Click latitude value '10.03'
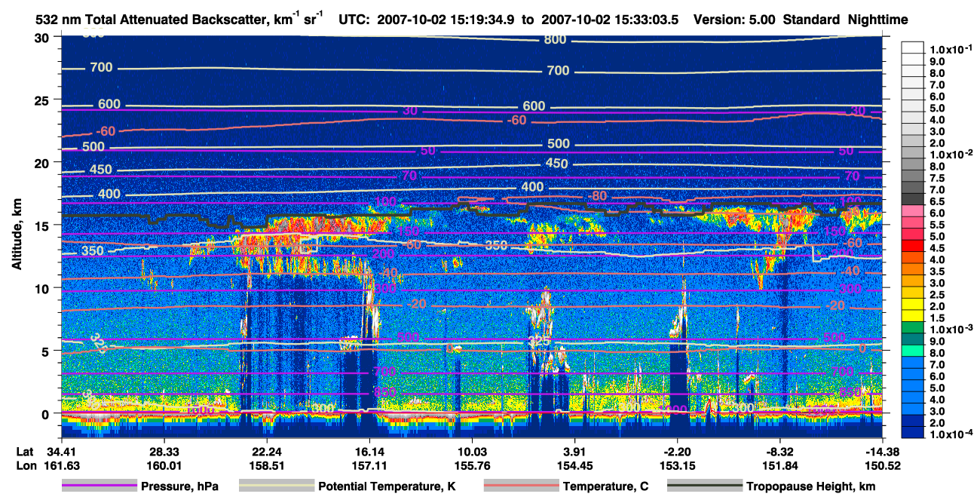 [x=472, y=450]
